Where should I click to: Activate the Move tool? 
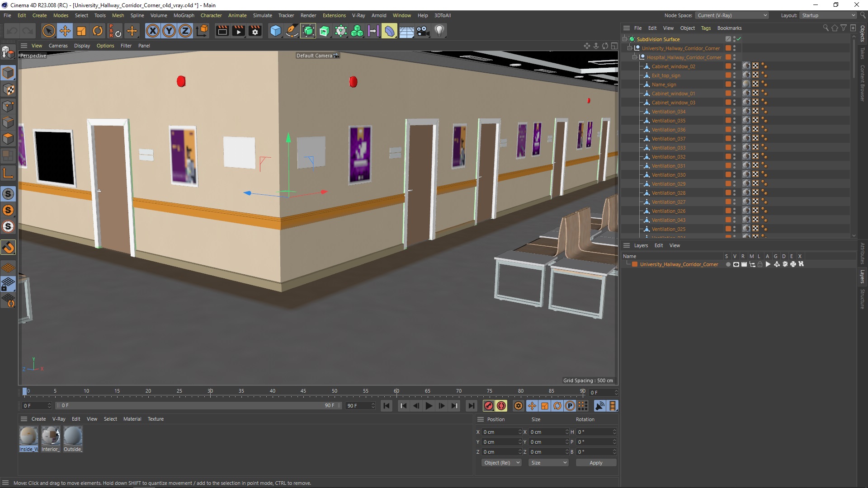click(x=65, y=31)
